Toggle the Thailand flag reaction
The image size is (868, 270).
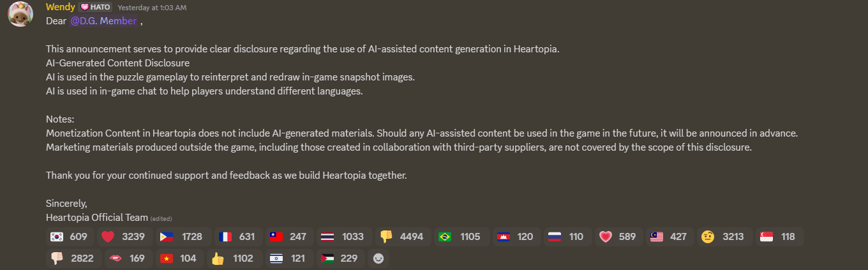pyautogui.click(x=344, y=237)
